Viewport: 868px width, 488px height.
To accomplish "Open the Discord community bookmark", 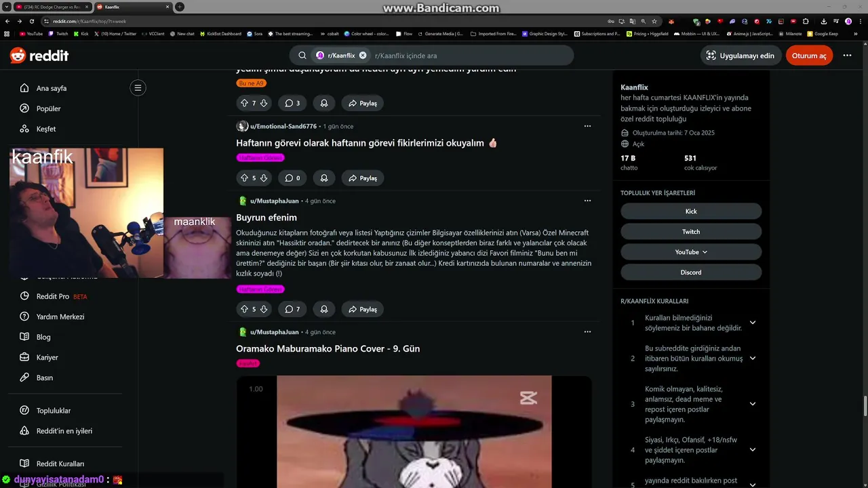I will coord(691,272).
